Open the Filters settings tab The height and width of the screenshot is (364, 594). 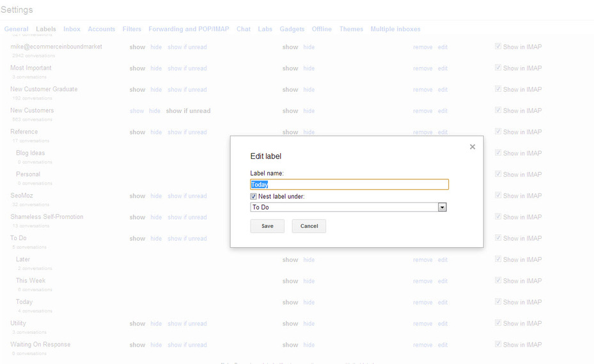click(132, 29)
